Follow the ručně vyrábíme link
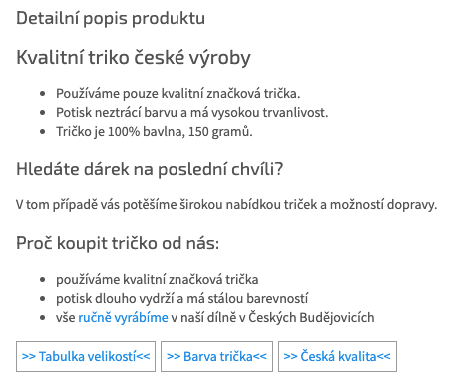The height and width of the screenshot is (383, 472). [x=123, y=317]
